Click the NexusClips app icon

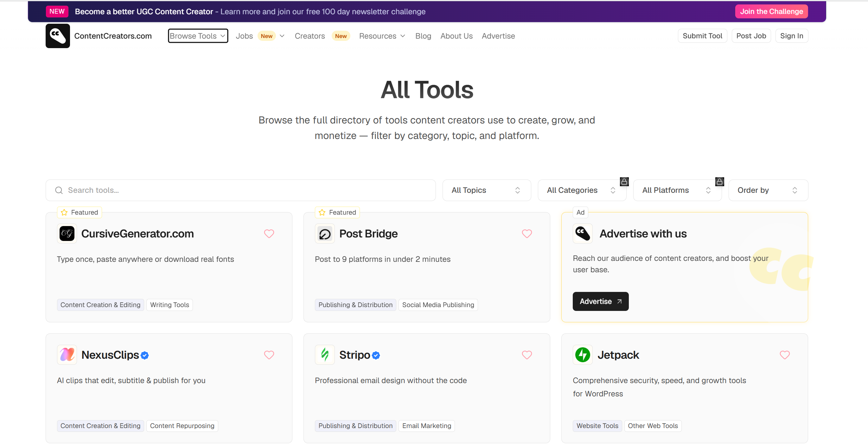tap(67, 355)
